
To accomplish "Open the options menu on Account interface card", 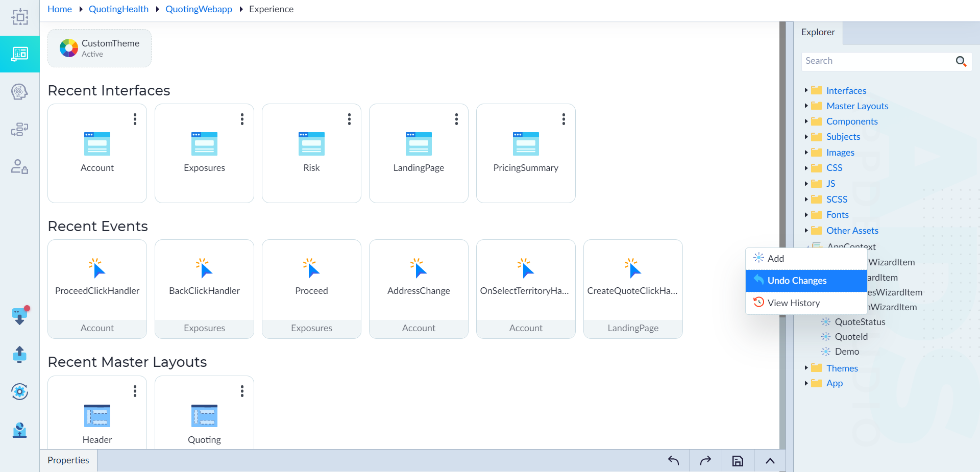I will tap(135, 119).
